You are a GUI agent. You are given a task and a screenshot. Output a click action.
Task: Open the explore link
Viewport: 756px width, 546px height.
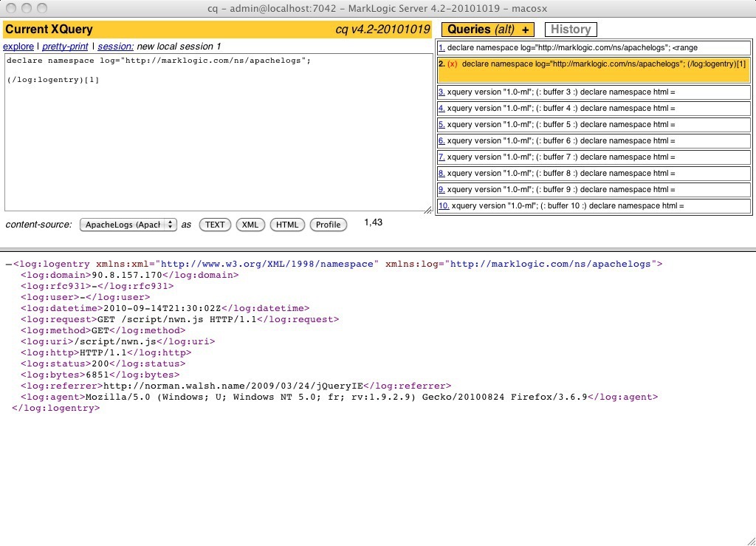18,47
